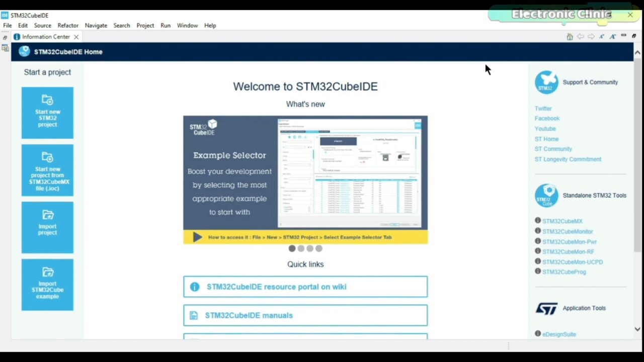The image size is (644, 362).
Task: Select the first carousel dot
Action: pos(292,248)
